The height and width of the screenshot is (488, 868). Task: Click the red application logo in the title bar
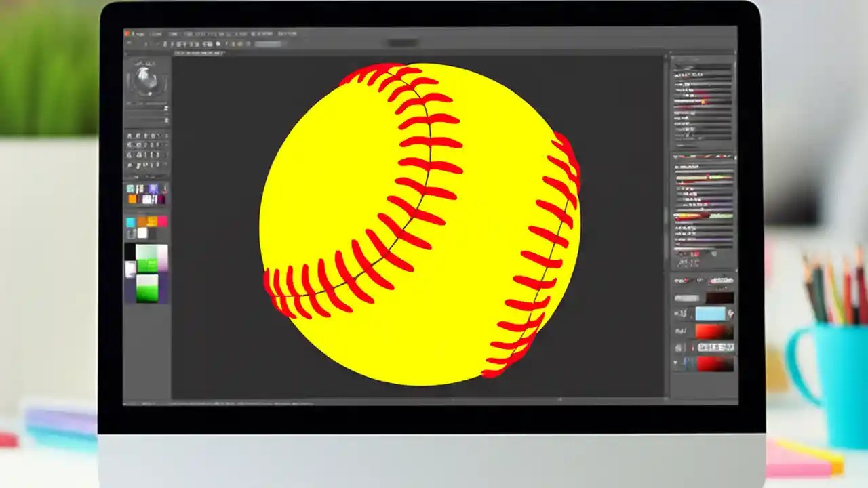[x=127, y=33]
